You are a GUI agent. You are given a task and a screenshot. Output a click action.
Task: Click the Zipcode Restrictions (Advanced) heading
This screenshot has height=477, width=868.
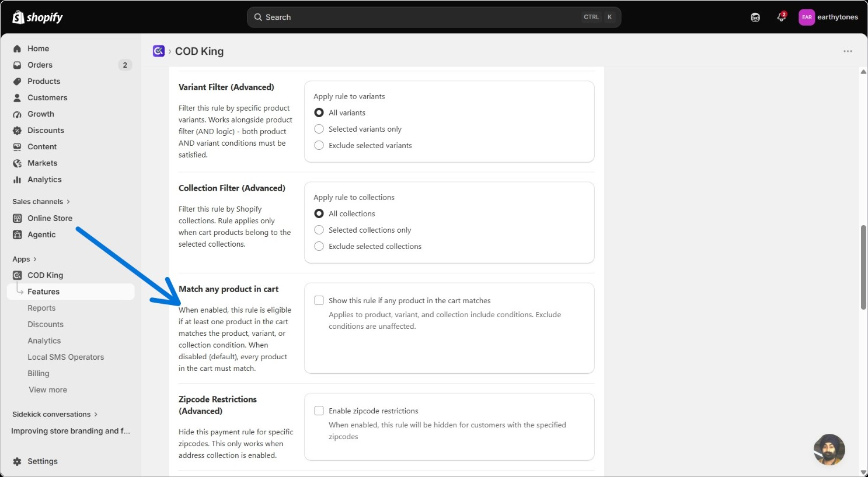218,405
